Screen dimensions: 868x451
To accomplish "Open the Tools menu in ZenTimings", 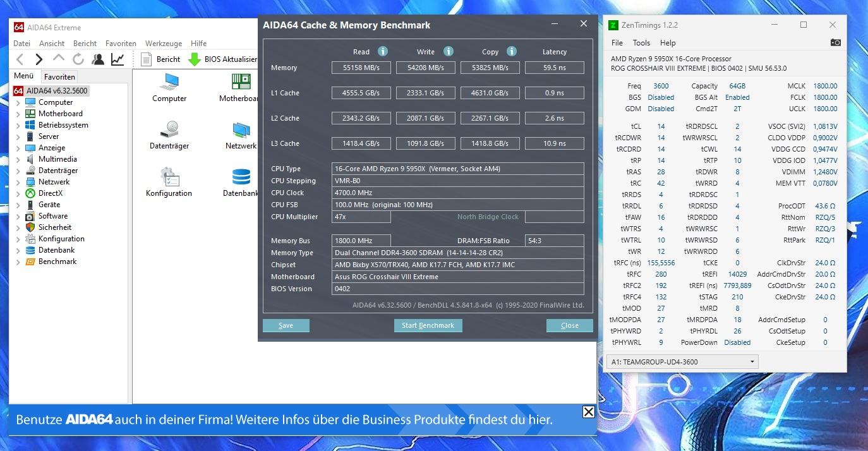I will 641,43.
